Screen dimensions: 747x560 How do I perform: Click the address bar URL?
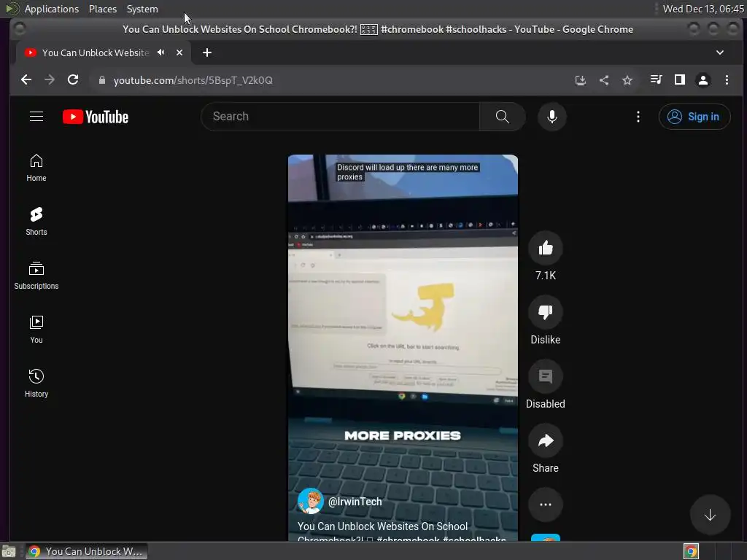click(x=193, y=80)
